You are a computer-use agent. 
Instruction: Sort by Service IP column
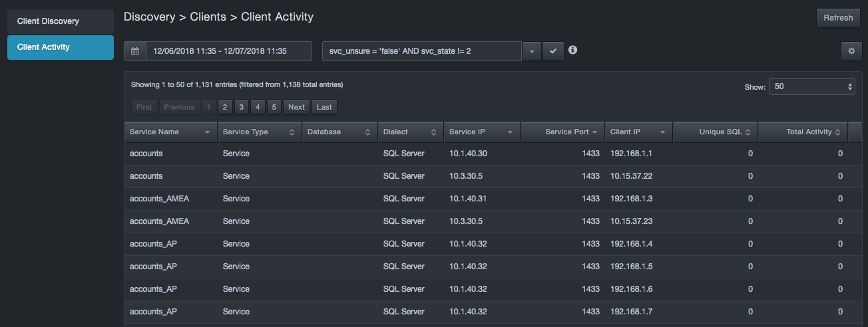pyautogui.click(x=482, y=132)
